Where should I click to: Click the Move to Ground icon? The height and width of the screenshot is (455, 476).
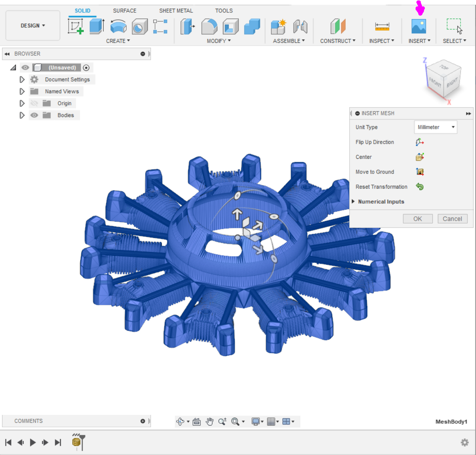[x=420, y=172]
